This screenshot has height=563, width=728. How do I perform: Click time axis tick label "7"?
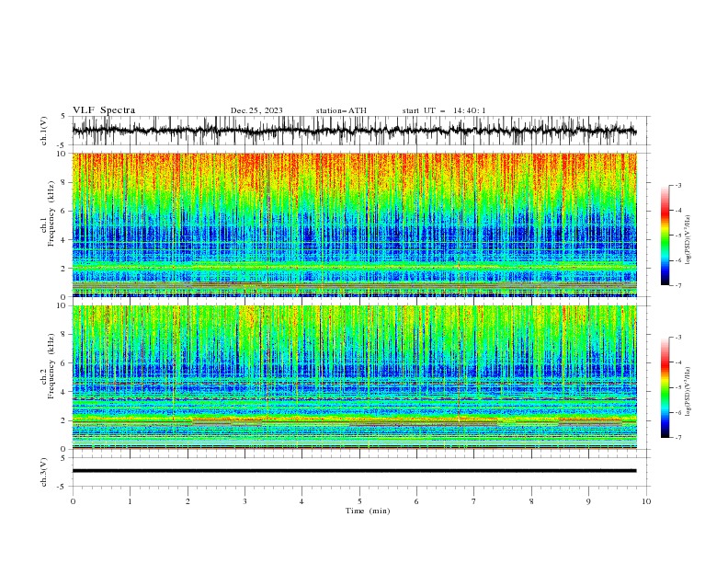point(474,501)
